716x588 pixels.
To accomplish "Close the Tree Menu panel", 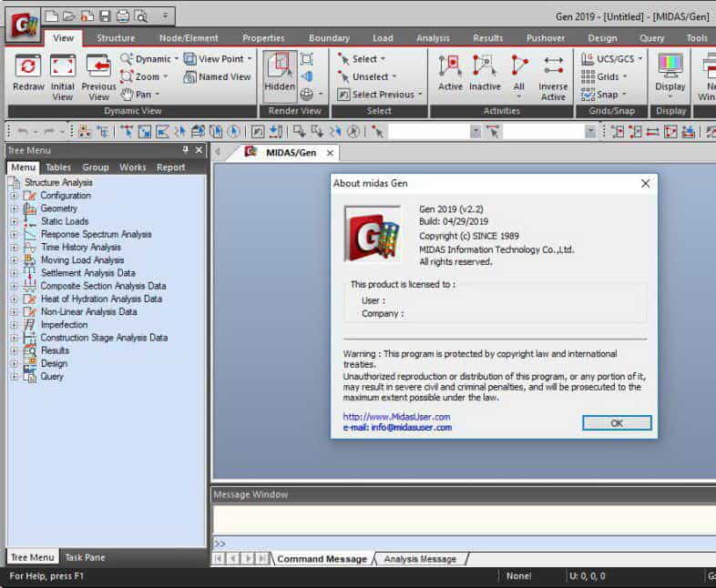I will [x=199, y=149].
